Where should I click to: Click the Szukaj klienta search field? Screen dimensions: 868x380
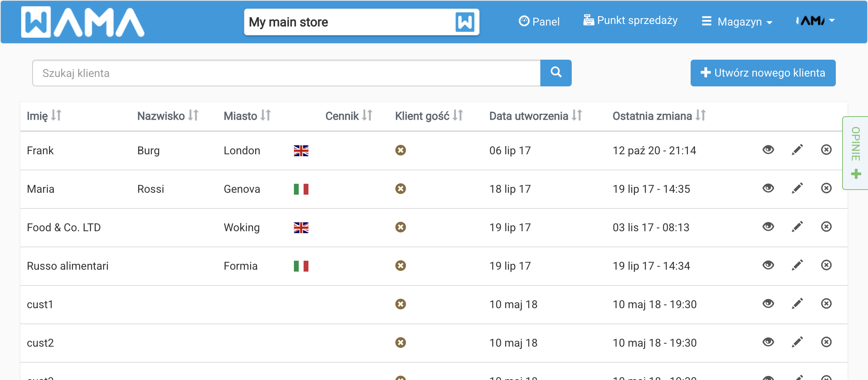(286, 73)
